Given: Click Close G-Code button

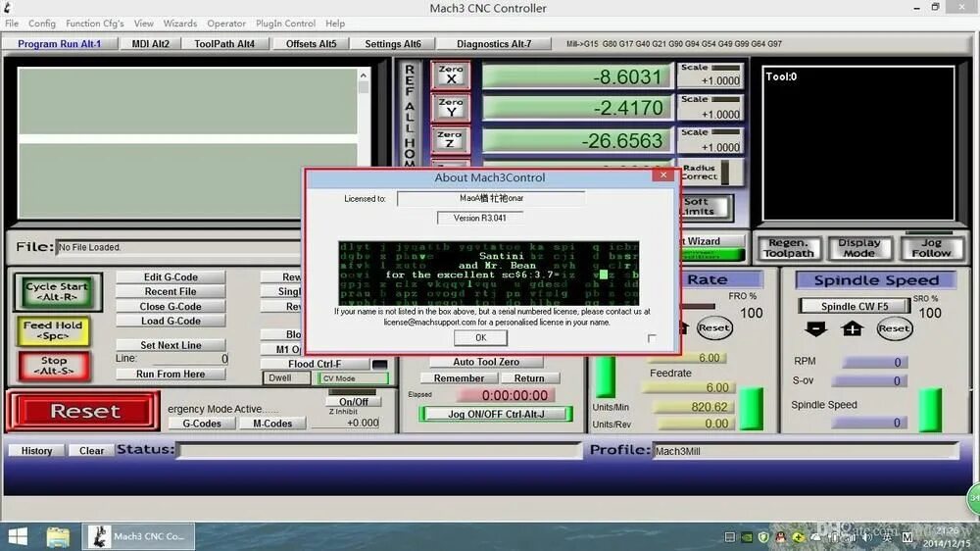Looking at the screenshot, I should [171, 307].
